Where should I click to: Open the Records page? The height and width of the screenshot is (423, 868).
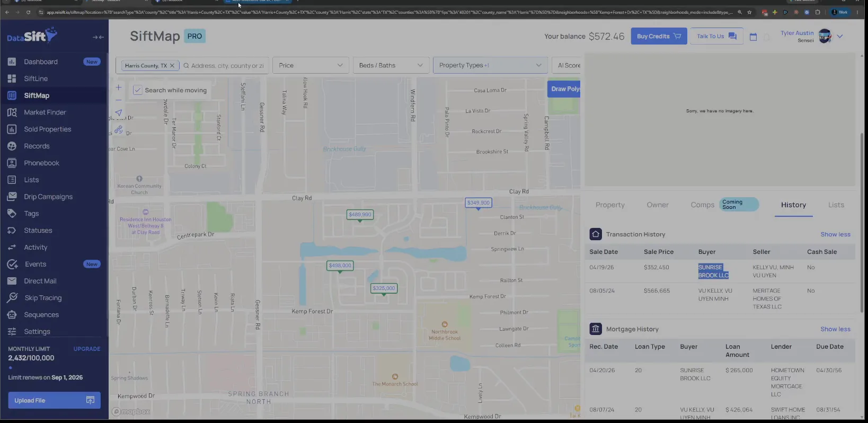point(37,146)
